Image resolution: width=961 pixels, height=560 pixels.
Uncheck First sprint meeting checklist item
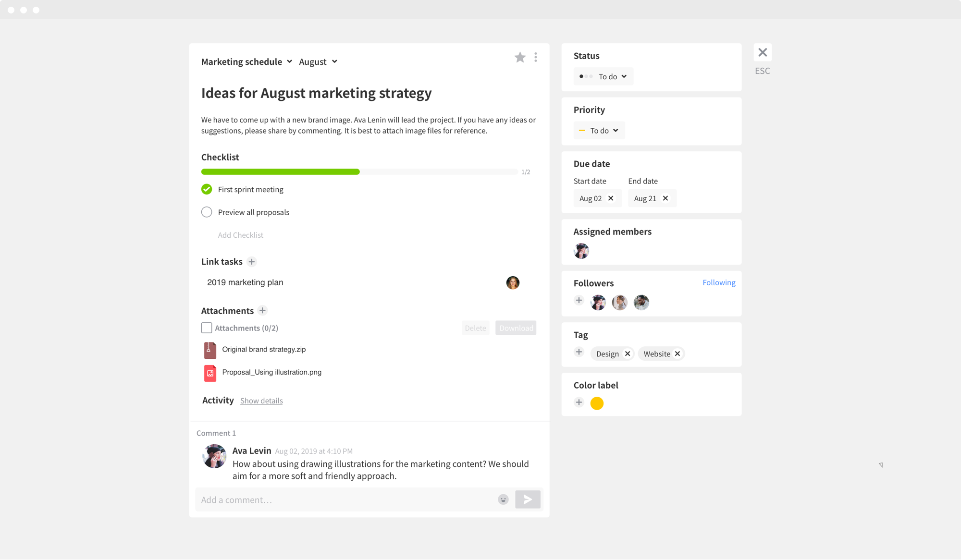207,189
